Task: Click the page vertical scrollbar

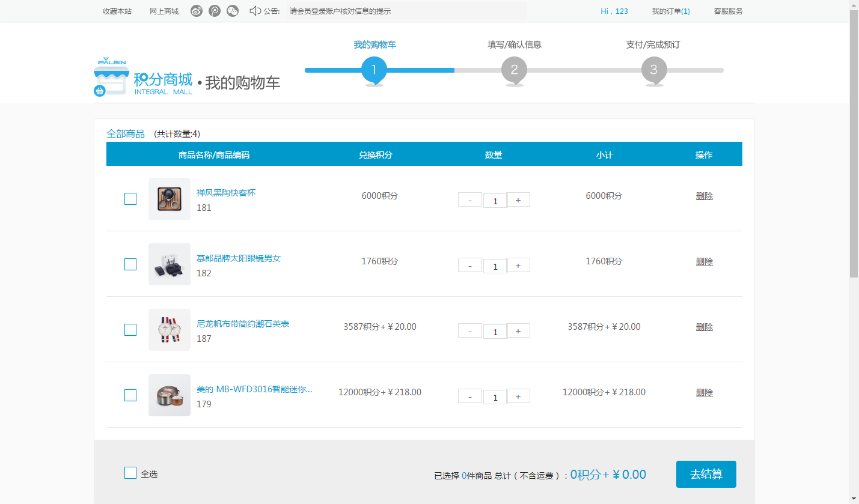Action: (x=854, y=144)
